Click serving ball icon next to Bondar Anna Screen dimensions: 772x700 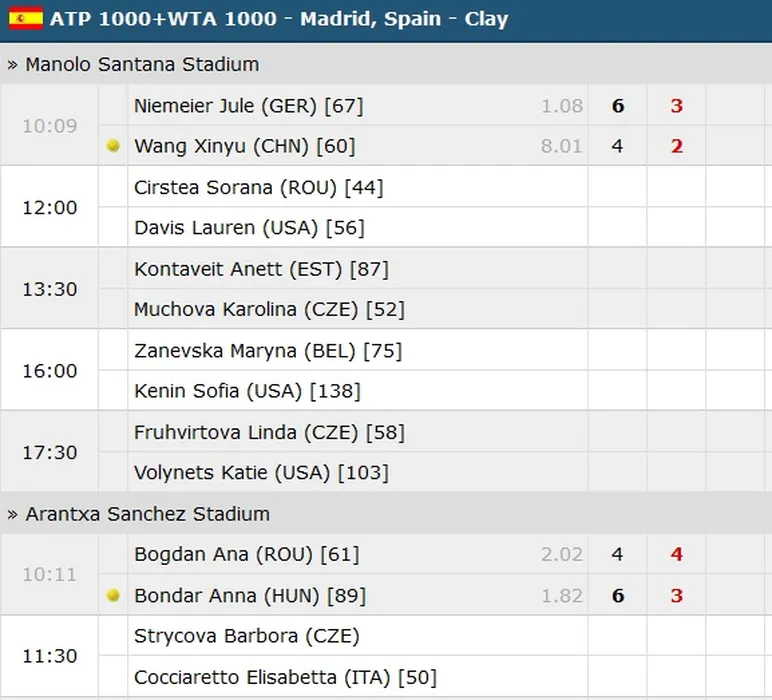pos(113,595)
